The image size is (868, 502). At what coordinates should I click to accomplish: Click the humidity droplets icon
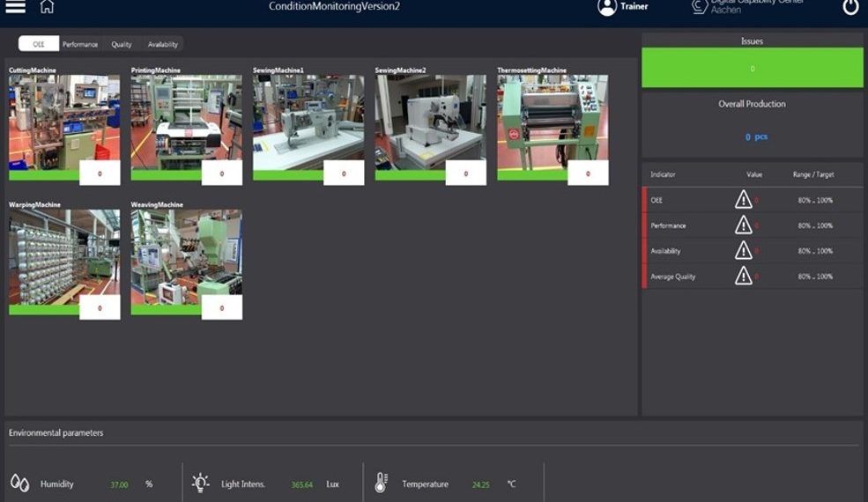pos(19,484)
